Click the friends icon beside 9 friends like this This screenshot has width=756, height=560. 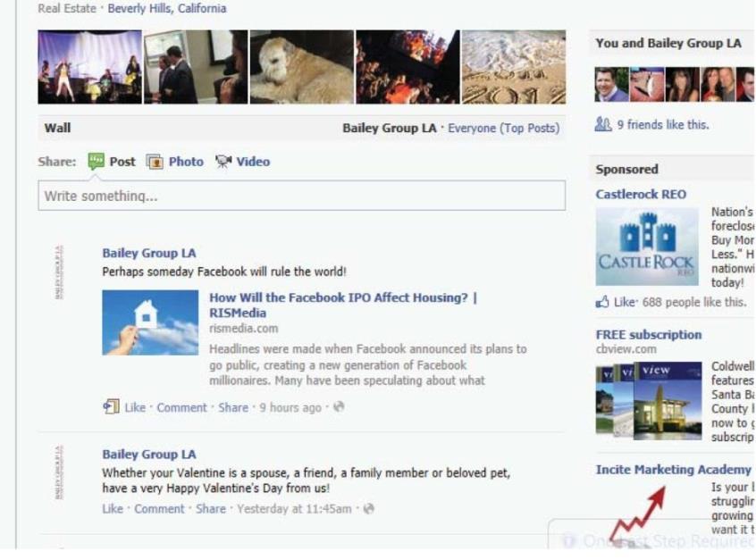tap(602, 124)
